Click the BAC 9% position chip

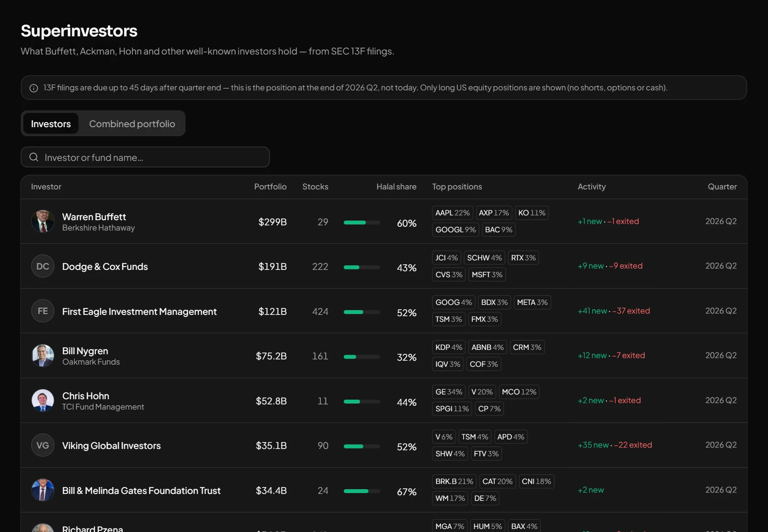(499, 230)
